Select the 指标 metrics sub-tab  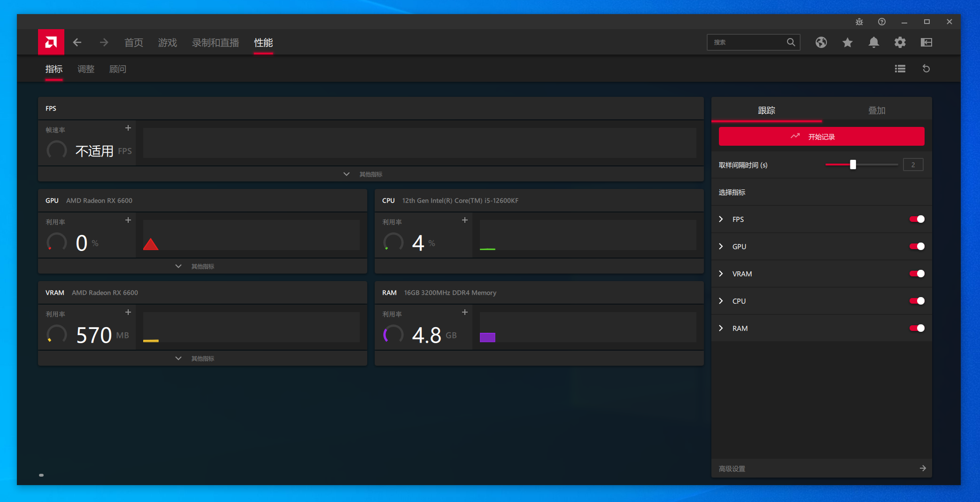coord(54,69)
